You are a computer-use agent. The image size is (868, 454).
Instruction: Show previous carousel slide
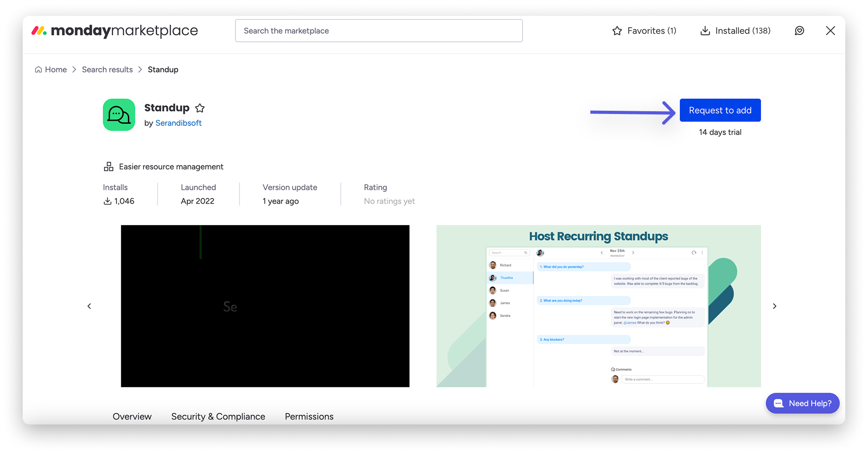point(89,306)
